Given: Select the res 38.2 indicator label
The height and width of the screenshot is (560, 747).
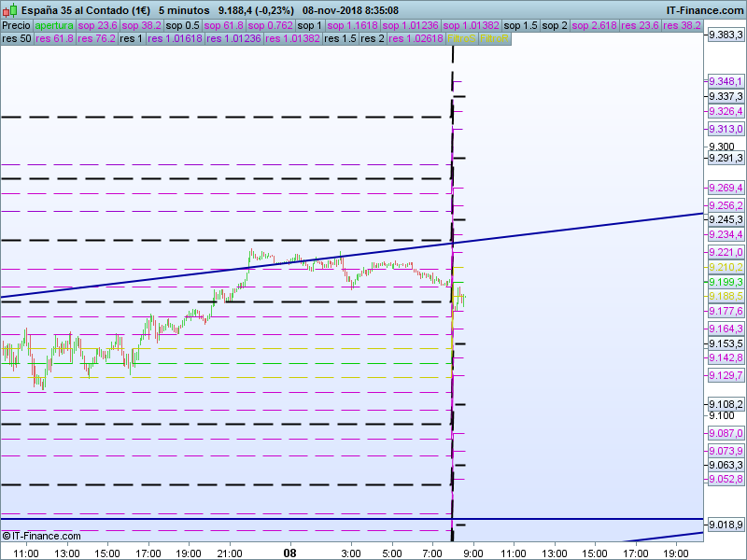Looking at the screenshot, I should click(x=682, y=25).
